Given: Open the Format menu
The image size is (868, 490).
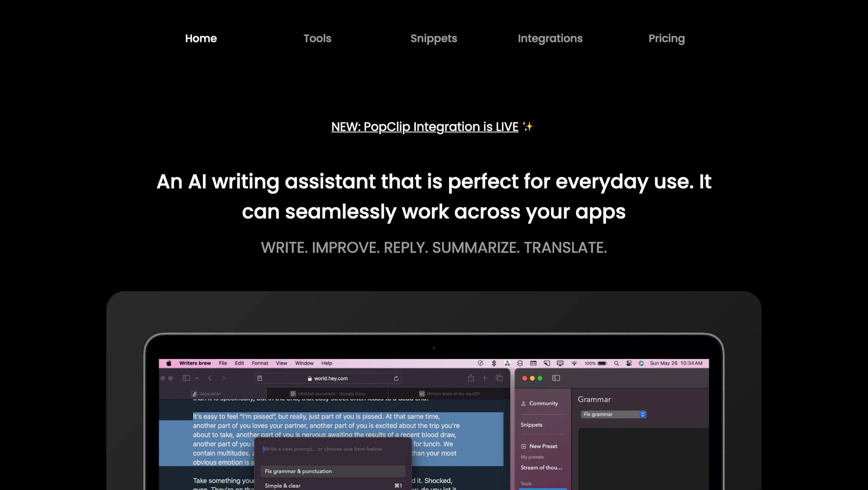Looking at the screenshot, I should (260, 363).
